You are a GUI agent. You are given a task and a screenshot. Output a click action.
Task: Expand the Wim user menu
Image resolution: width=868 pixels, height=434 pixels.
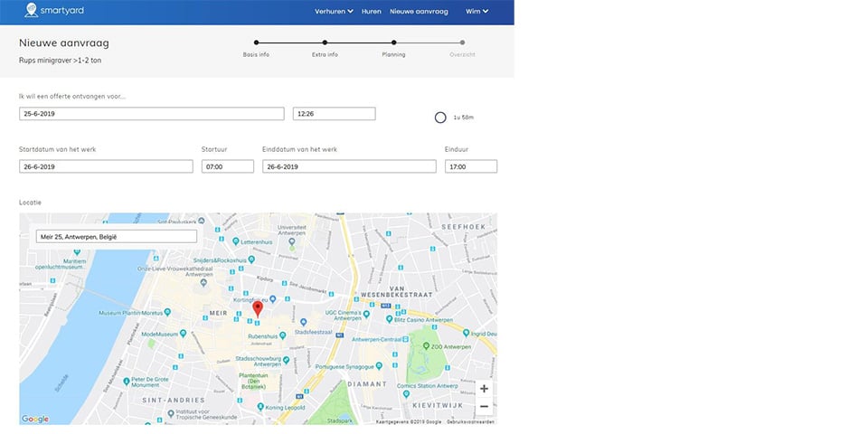(476, 11)
